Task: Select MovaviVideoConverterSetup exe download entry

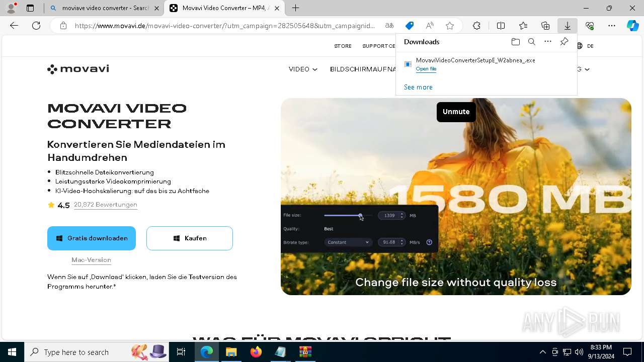Action: click(486, 64)
